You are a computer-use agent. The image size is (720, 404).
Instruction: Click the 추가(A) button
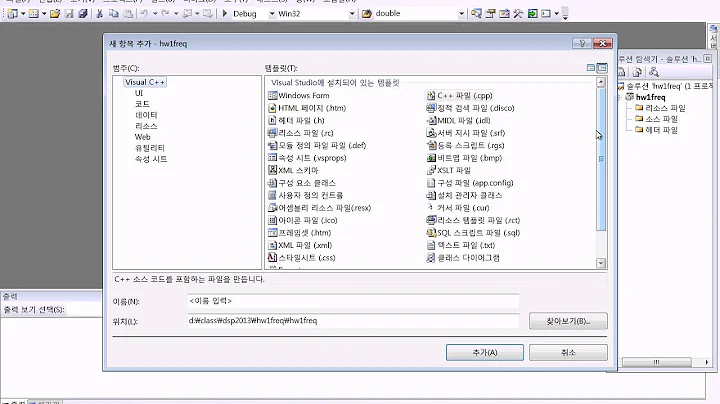click(x=485, y=353)
